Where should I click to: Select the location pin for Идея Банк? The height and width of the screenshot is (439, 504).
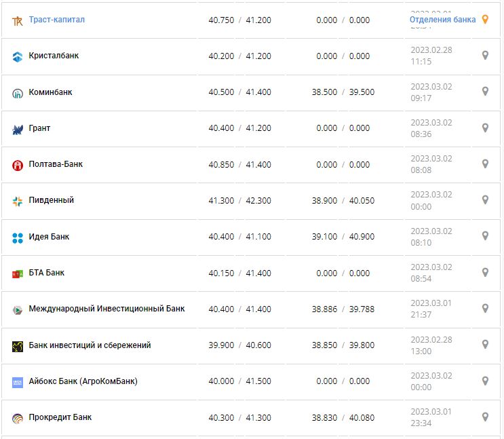[x=485, y=236]
